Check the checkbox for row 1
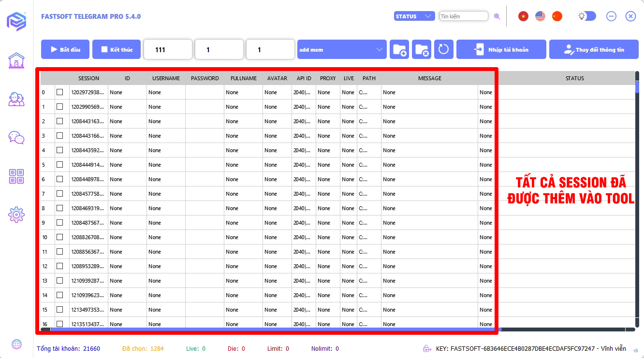This screenshot has height=358, width=644. coord(59,106)
